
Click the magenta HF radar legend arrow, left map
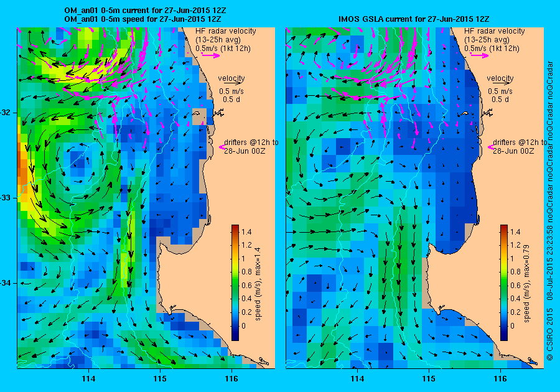click(211, 55)
